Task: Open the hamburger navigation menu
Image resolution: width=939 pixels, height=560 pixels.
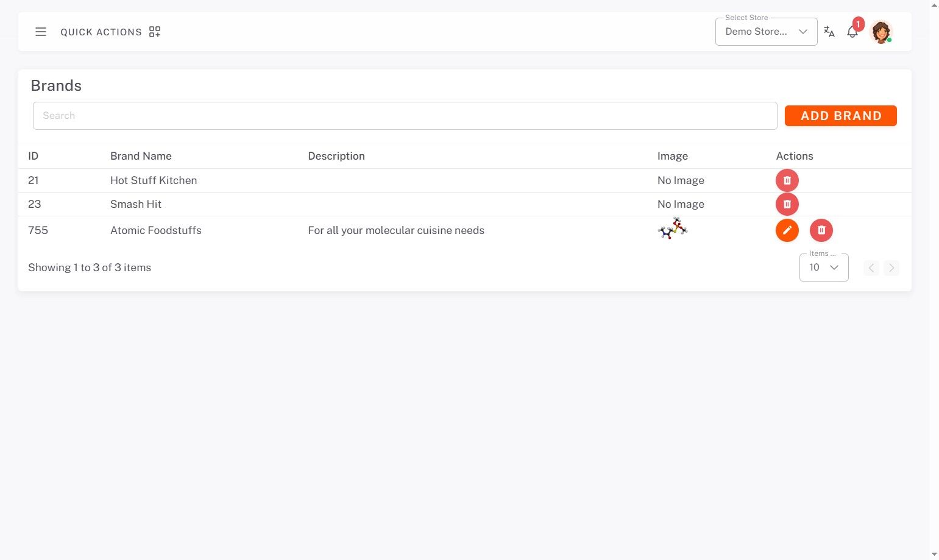Action: pos(41,32)
